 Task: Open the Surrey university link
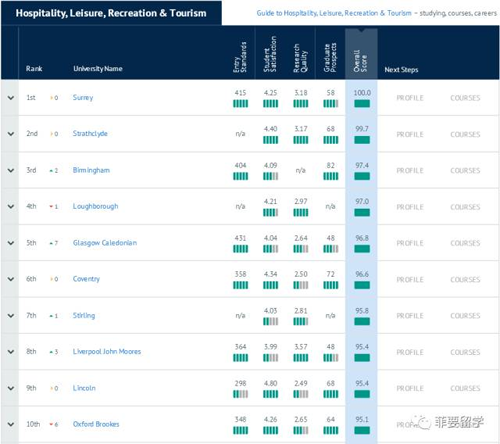(x=83, y=98)
